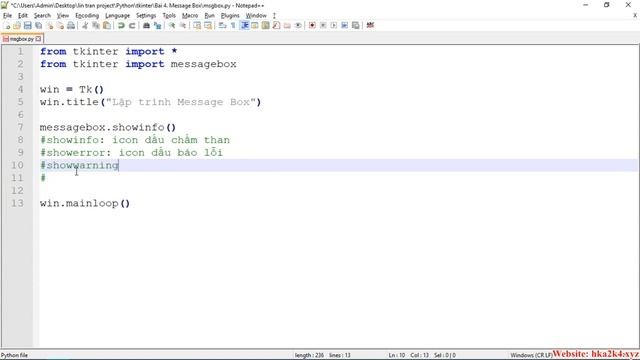Click the Save recorded macro icon
Screen dimensions: 640x360
pyautogui.click(x=356, y=25)
